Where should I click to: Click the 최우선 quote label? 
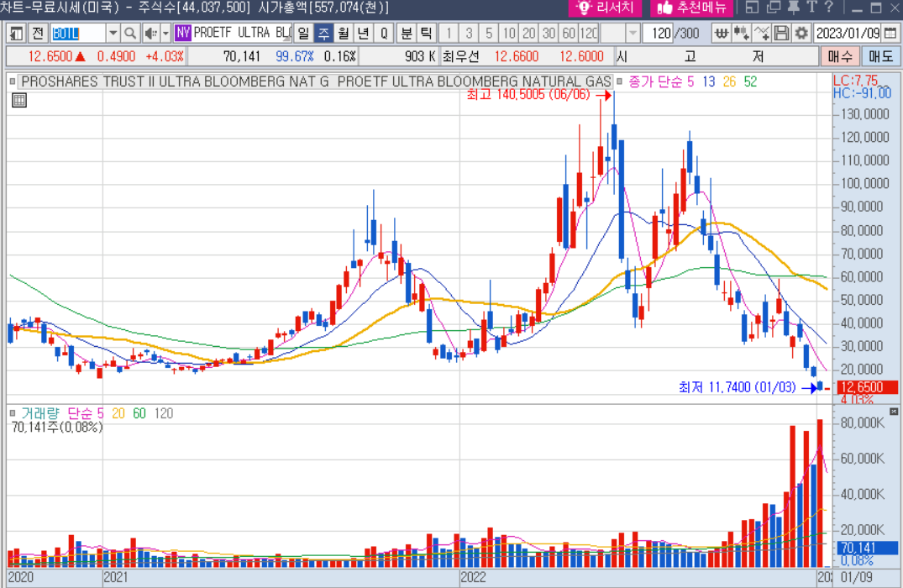460,56
